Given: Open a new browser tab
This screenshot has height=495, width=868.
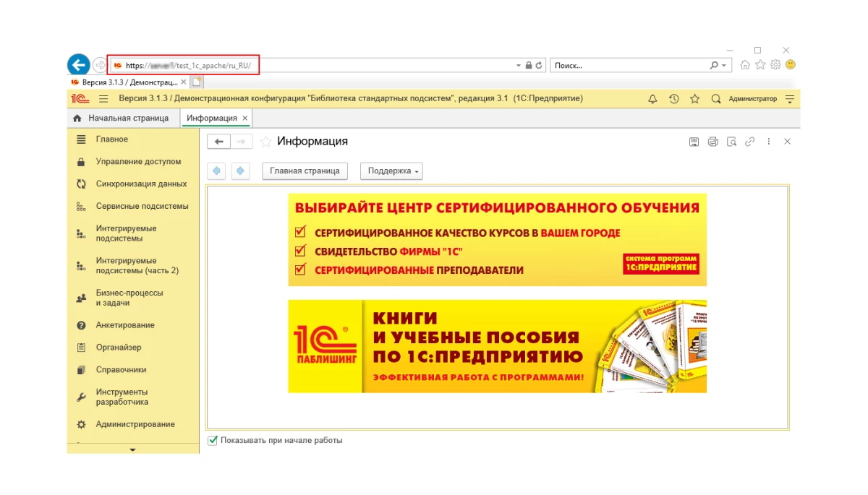Looking at the screenshot, I should pos(197,82).
